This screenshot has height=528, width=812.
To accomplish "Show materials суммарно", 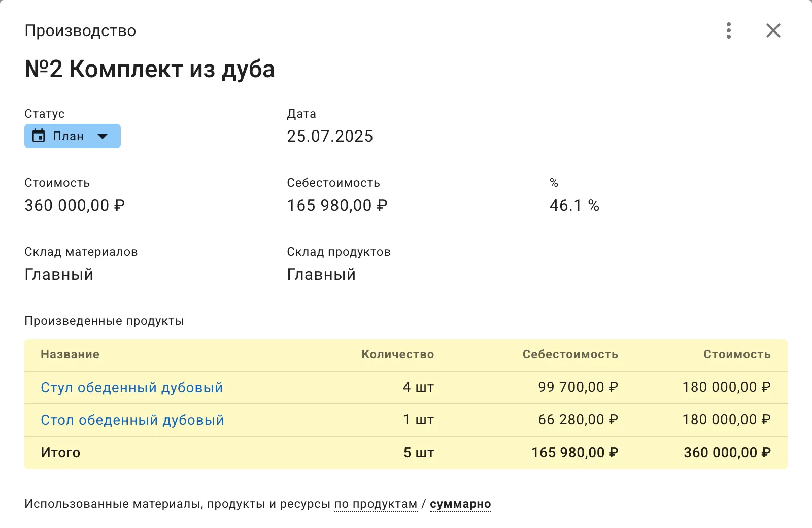I will click(x=460, y=503).
